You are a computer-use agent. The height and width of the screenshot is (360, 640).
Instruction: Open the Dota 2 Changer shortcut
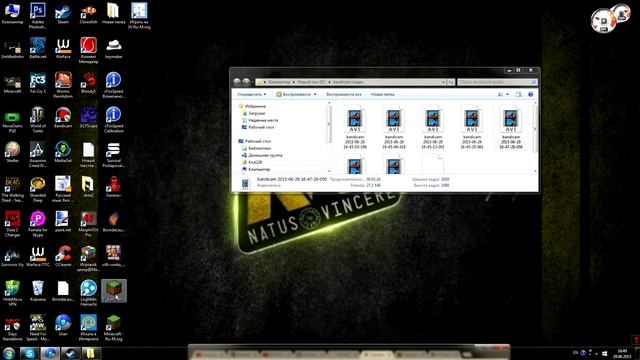[x=12, y=224]
